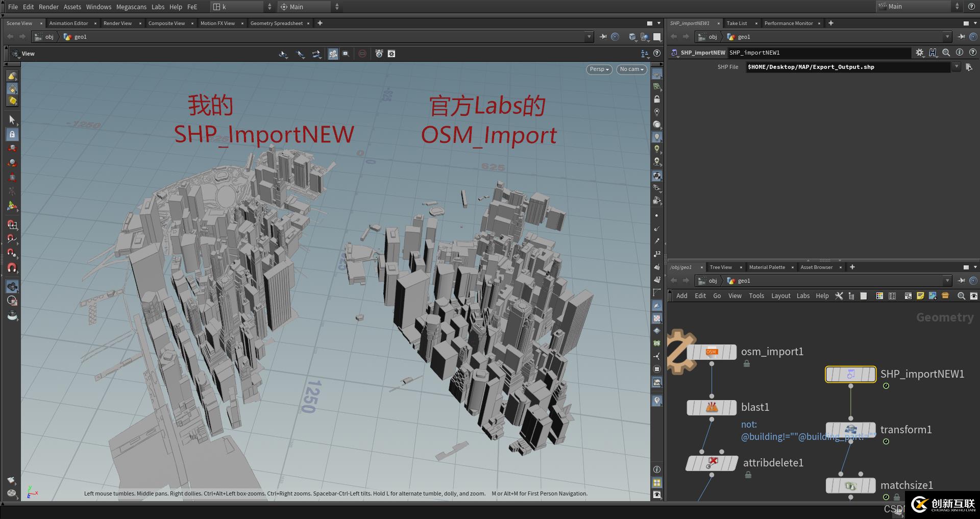The width and height of the screenshot is (980, 519).
Task: Open the SHP file chooser icon
Action: tap(969, 67)
